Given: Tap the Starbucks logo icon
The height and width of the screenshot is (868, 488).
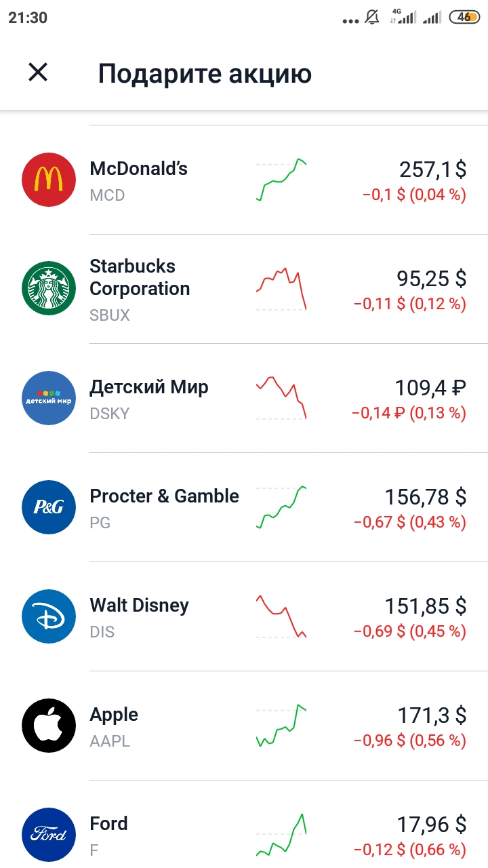Looking at the screenshot, I should pos(49,289).
